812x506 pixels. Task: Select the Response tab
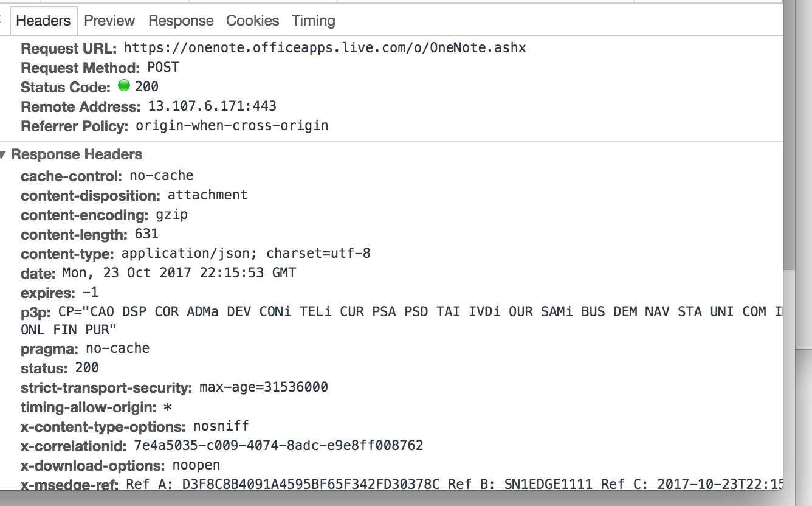click(x=181, y=21)
